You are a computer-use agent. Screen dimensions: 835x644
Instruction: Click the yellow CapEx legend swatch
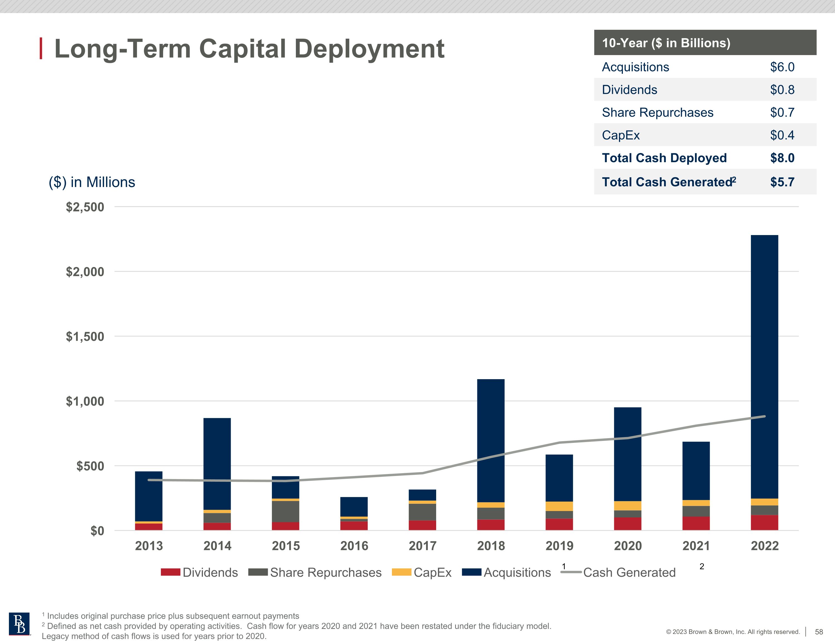coord(402,572)
